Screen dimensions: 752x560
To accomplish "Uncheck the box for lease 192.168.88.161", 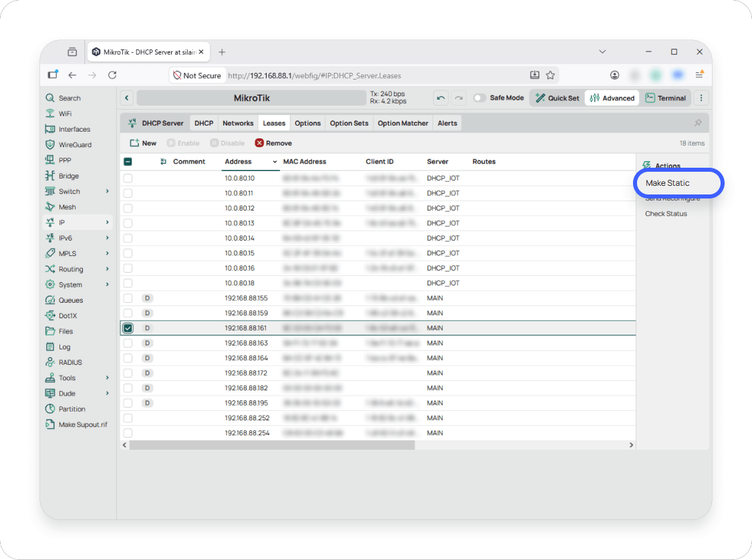I will coord(128,328).
